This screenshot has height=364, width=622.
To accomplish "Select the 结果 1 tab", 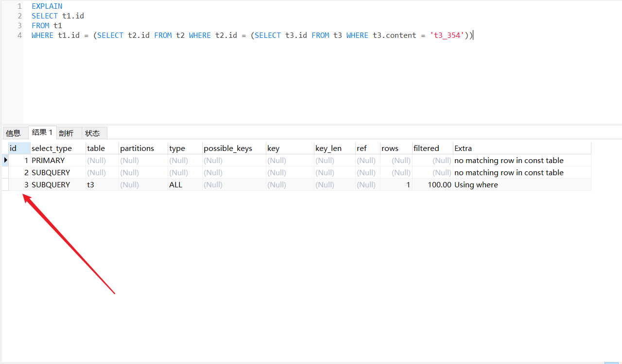I will [42, 132].
